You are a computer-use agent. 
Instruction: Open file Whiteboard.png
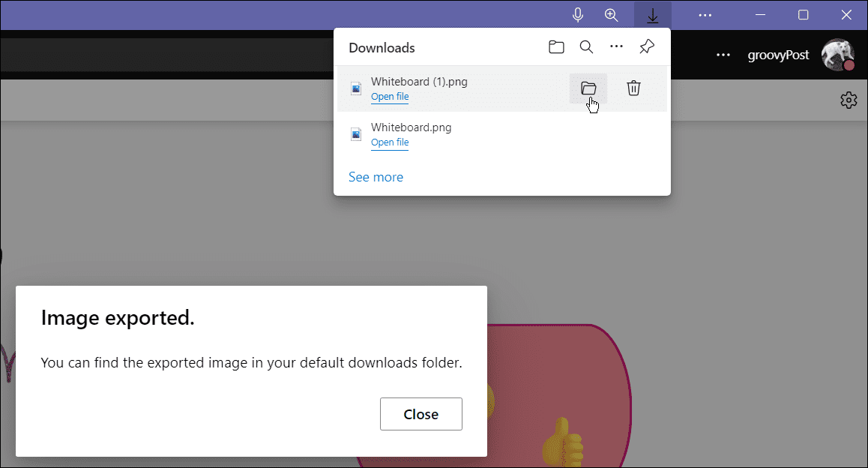pyautogui.click(x=389, y=142)
